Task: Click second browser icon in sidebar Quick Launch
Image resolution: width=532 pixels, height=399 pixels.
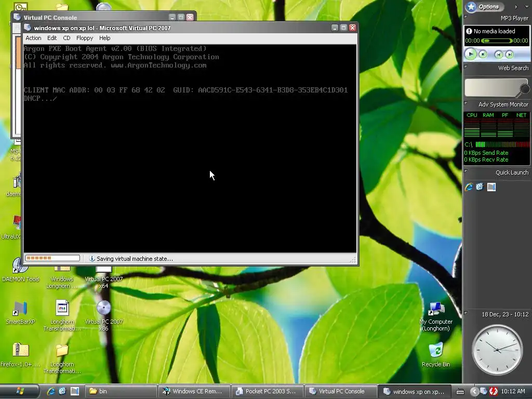Action: tap(480, 187)
